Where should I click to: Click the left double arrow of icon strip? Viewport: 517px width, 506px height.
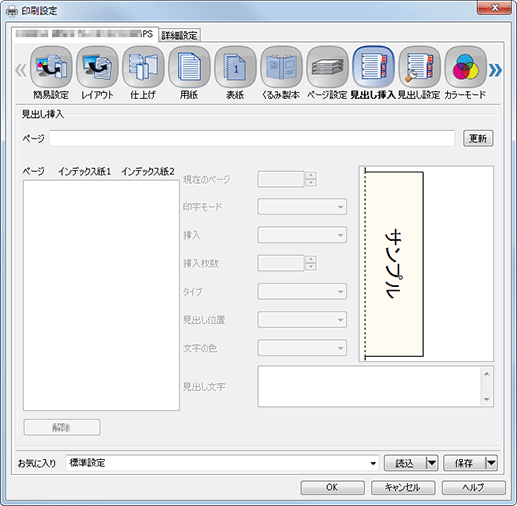coord(21,70)
